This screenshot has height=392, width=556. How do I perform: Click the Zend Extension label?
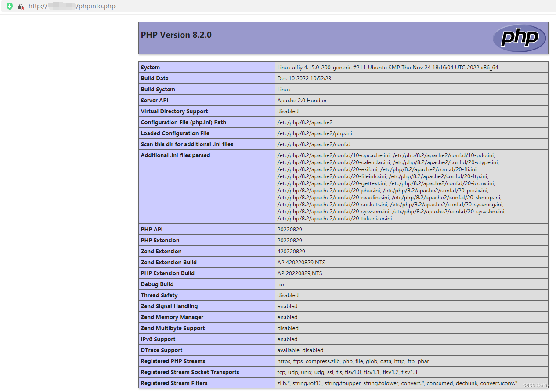[x=161, y=252]
